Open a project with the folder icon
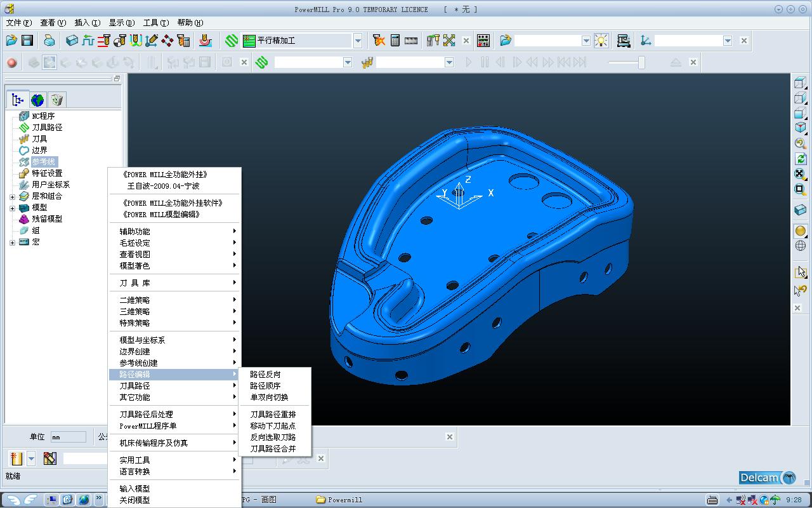 [x=11, y=41]
